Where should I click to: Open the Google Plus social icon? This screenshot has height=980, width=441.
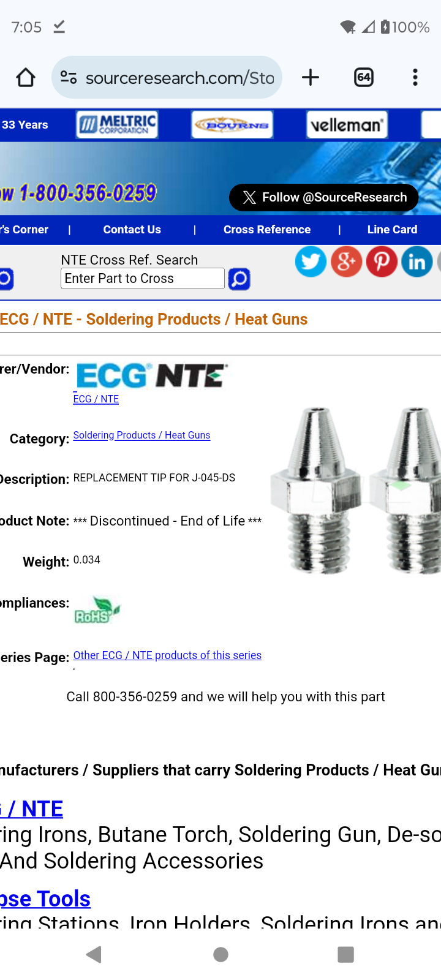click(x=346, y=262)
